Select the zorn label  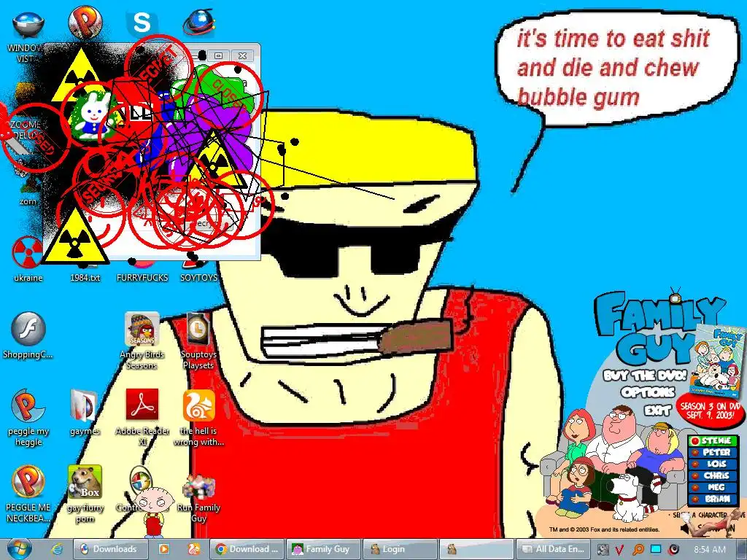tap(28, 201)
